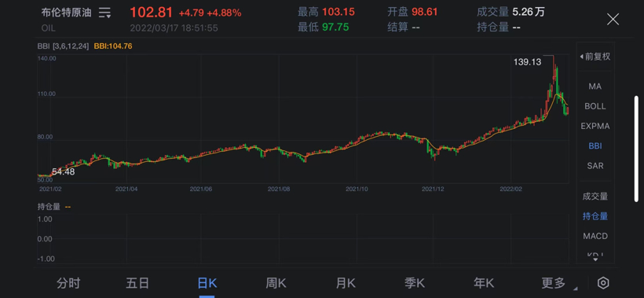Switch to the 季K tab
644x298 pixels.
pos(415,283)
